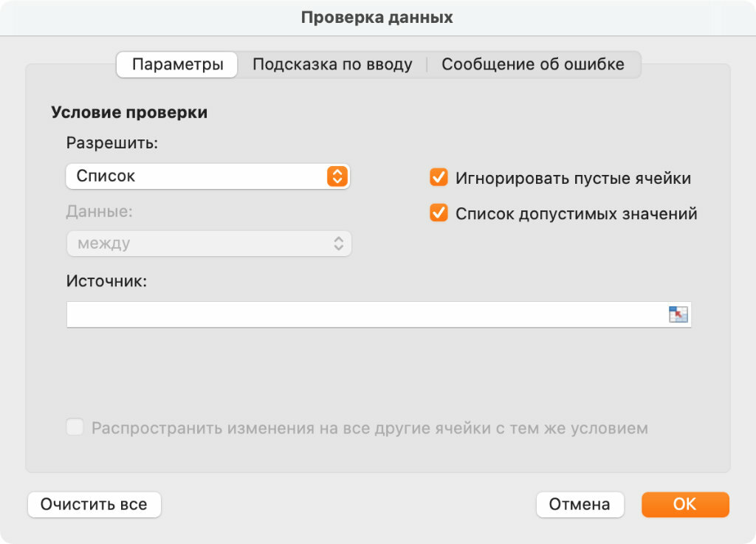This screenshot has width=756, height=544.
Task: Toggle Игнорировать пустые ячейки checkbox
Action: pyautogui.click(x=439, y=177)
